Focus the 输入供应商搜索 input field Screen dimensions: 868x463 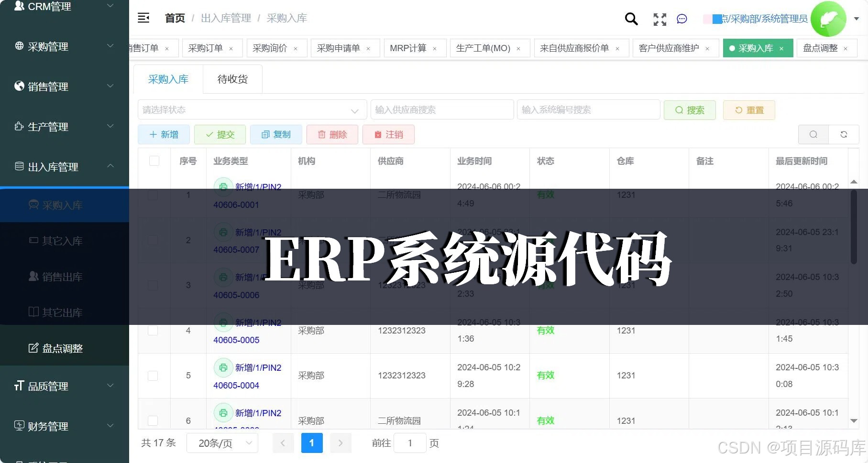click(x=442, y=110)
